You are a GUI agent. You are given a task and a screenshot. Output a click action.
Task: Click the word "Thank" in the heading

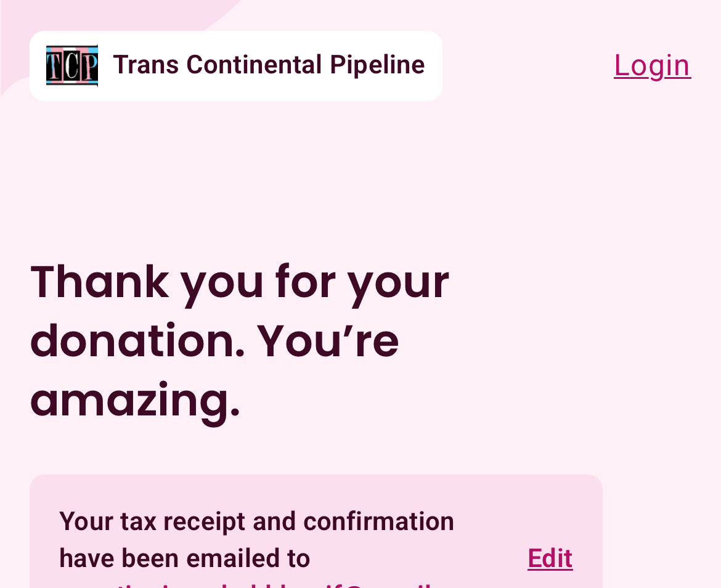pos(100,282)
